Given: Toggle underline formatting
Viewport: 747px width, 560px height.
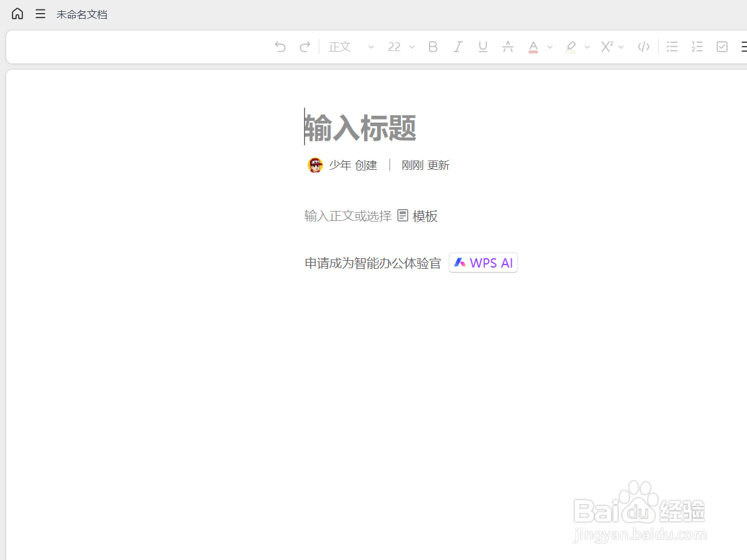Looking at the screenshot, I should tap(483, 47).
